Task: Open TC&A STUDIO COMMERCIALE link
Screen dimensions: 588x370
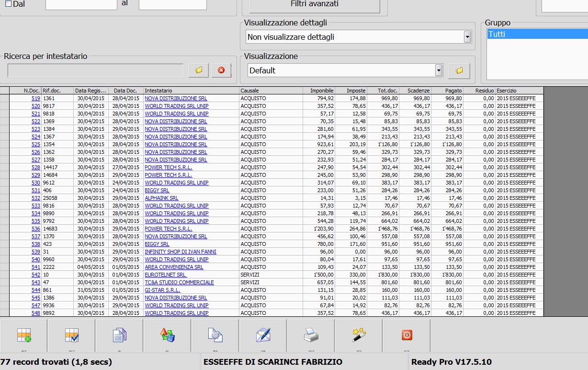Action: [180, 282]
